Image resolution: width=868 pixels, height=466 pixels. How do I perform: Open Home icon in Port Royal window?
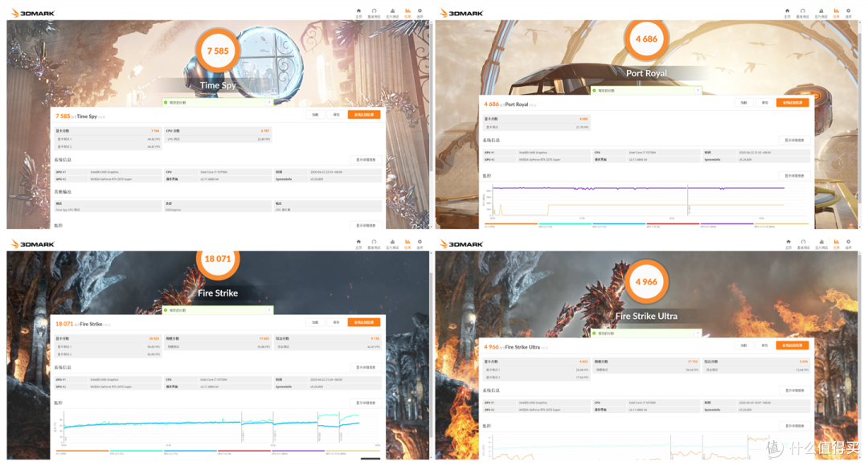tap(787, 11)
